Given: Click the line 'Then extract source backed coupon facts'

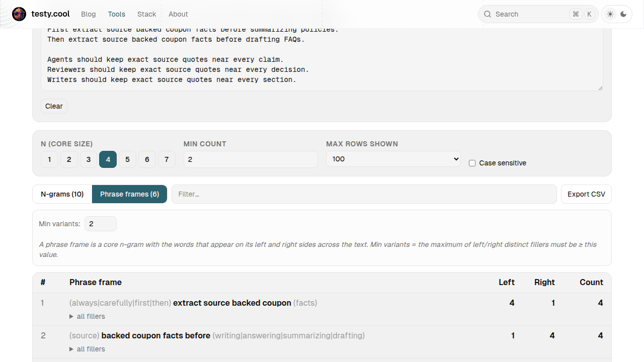Looking at the screenshot, I should click(176, 39).
